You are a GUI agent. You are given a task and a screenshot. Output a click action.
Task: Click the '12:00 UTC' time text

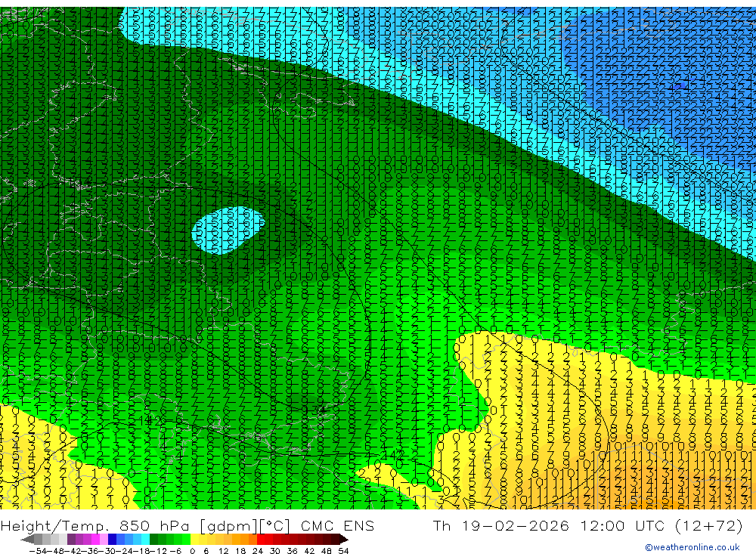point(622,525)
